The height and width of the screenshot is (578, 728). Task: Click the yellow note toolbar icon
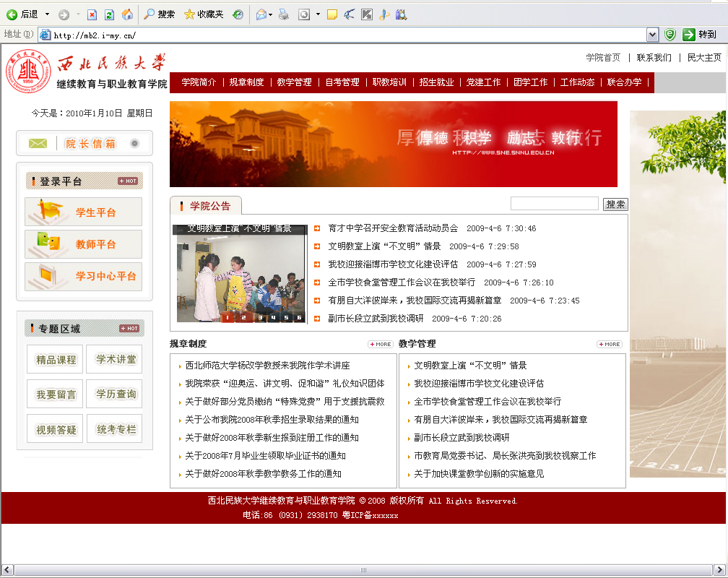coord(332,15)
